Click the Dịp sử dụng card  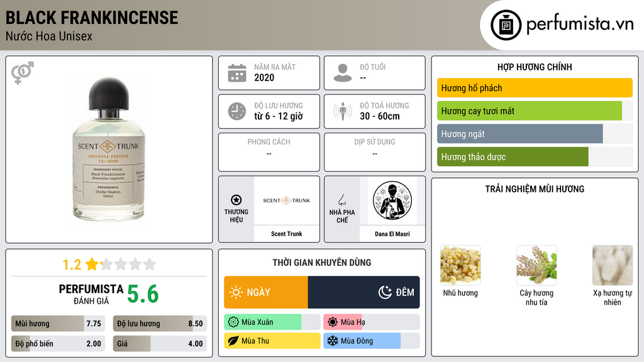pyautogui.click(x=375, y=152)
